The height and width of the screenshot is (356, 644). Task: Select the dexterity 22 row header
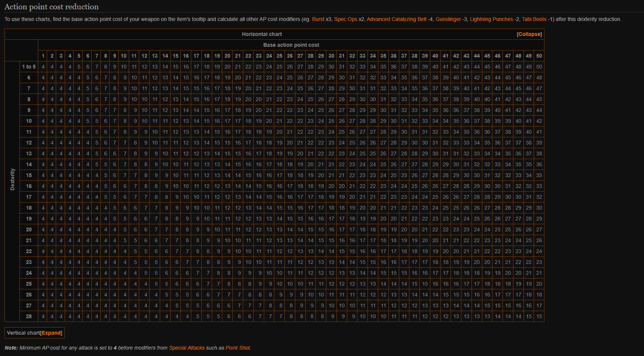(29, 251)
